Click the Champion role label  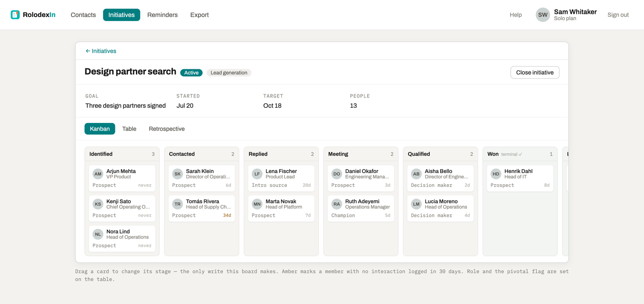click(343, 215)
